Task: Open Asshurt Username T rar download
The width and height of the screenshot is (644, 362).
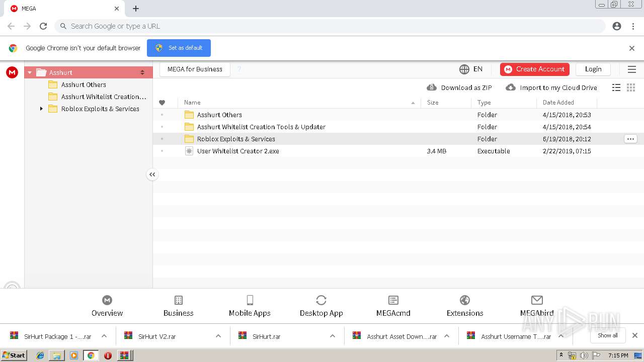Action: point(509,336)
